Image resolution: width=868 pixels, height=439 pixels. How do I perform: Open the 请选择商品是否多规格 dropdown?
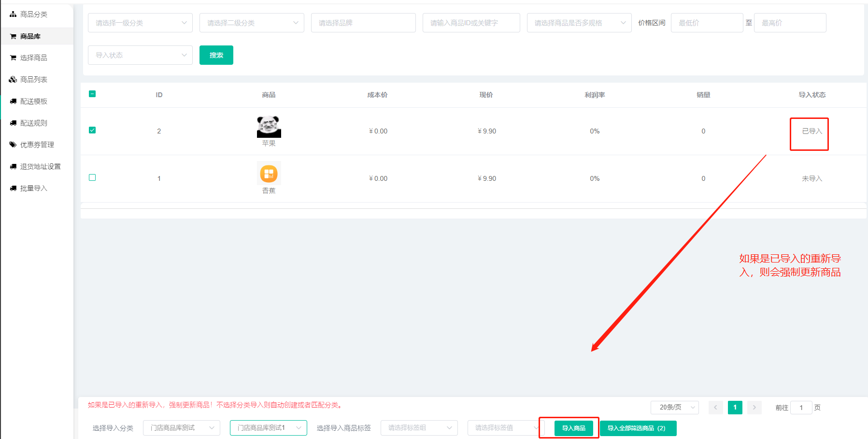click(x=579, y=23)
